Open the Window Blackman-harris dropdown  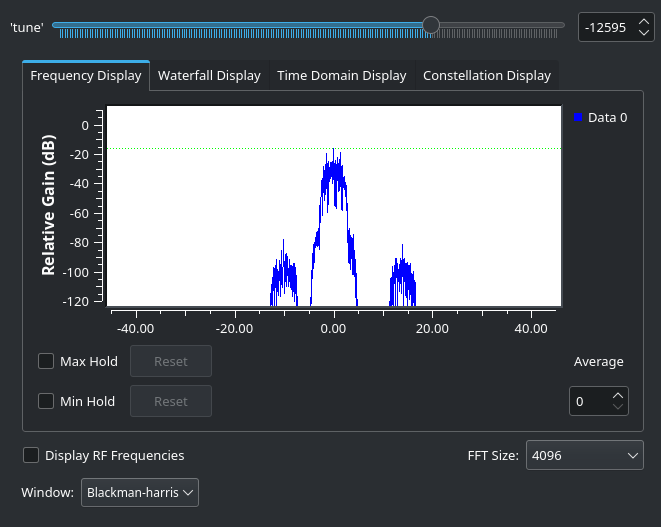click(140, 493)
